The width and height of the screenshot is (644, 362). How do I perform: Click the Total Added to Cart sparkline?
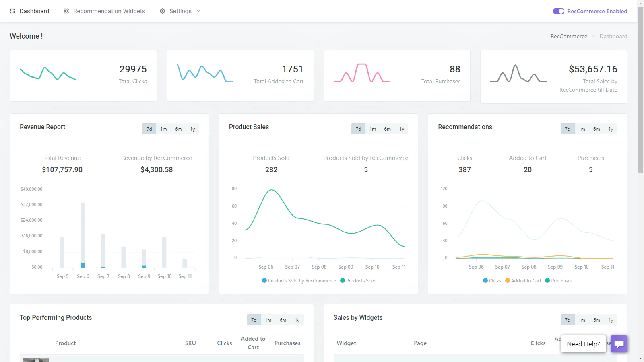pos(205,73)
